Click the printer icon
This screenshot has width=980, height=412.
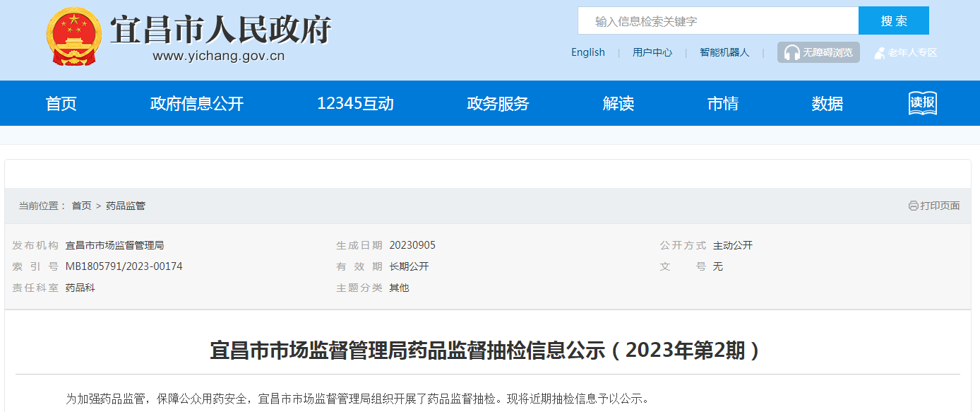(913, 206)
